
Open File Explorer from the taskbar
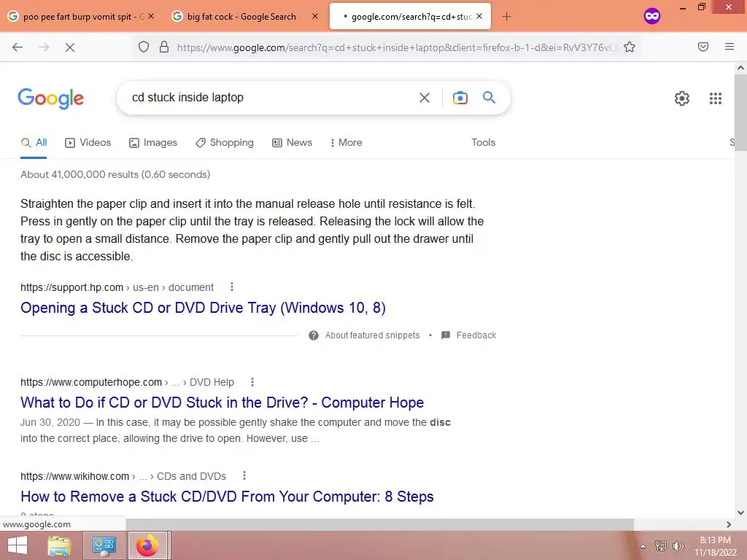(x=59, y=545)
